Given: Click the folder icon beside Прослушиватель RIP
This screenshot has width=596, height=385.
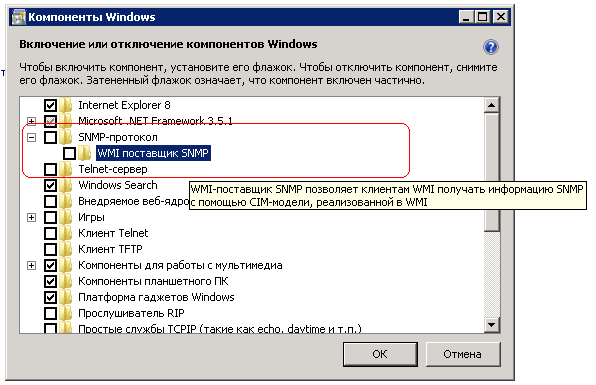Looking at the screenshot, I should (x=66, y=313).
